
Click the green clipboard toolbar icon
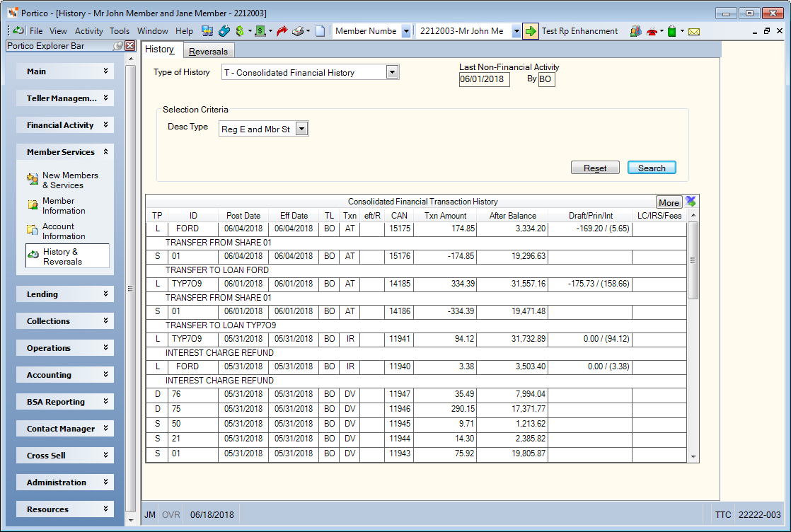click(671, 31)
